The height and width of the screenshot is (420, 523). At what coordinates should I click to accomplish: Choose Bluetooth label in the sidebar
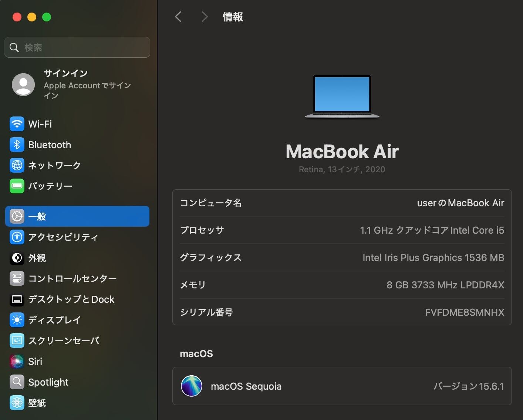50,145
